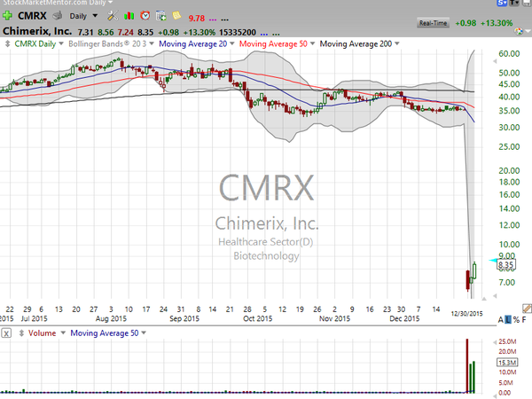Click the Aug 2015 label on time axis
Screen dimensions: 532x399
111,318
